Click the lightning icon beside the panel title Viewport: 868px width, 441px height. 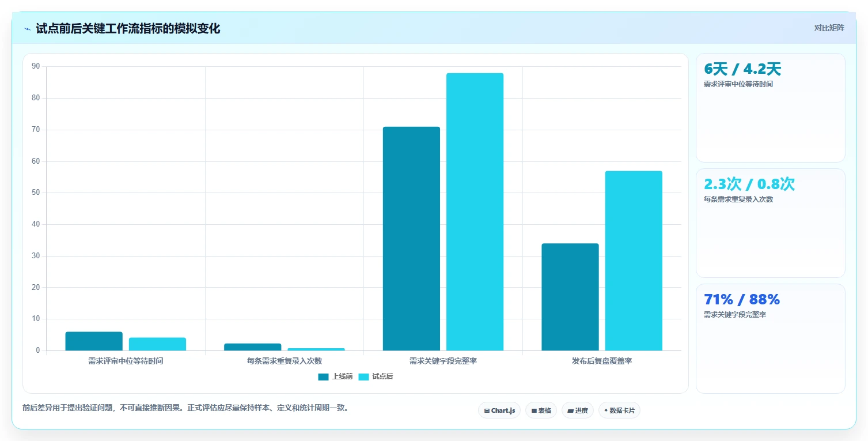click(27, 29)
